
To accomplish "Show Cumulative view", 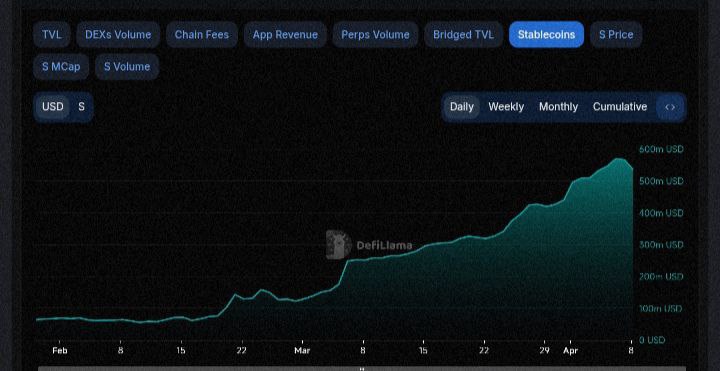I will coord(620,107).
